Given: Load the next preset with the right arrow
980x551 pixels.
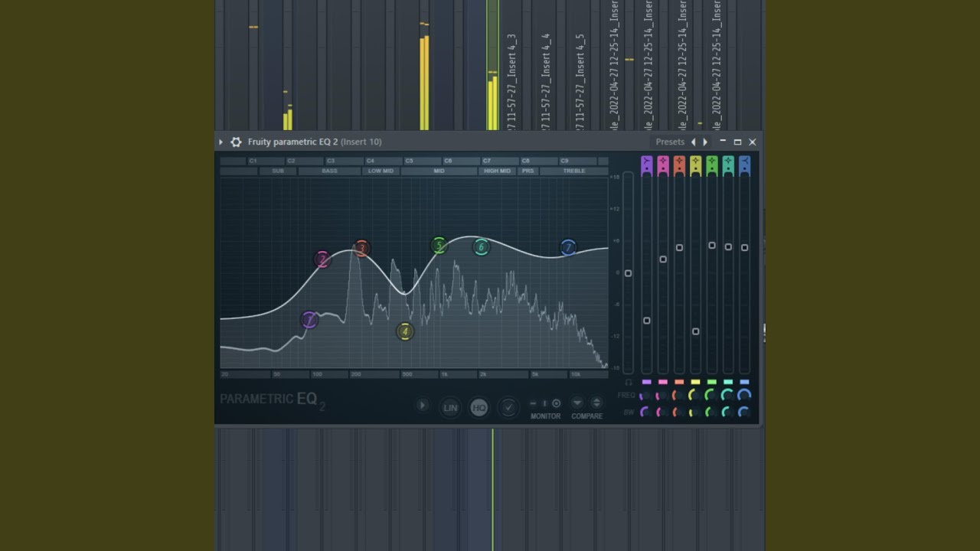Looking at the screenshot, I should pos(705,142).
